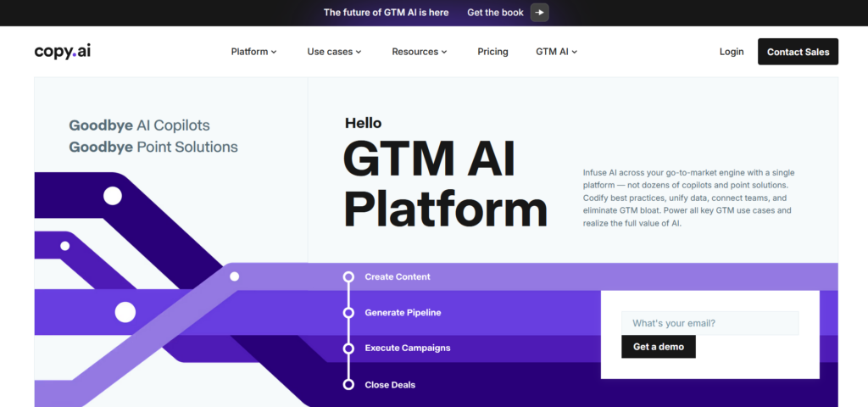Screen dimensions: 868x407
Task: Click the copy.ai logo
Action: [62, 51]
